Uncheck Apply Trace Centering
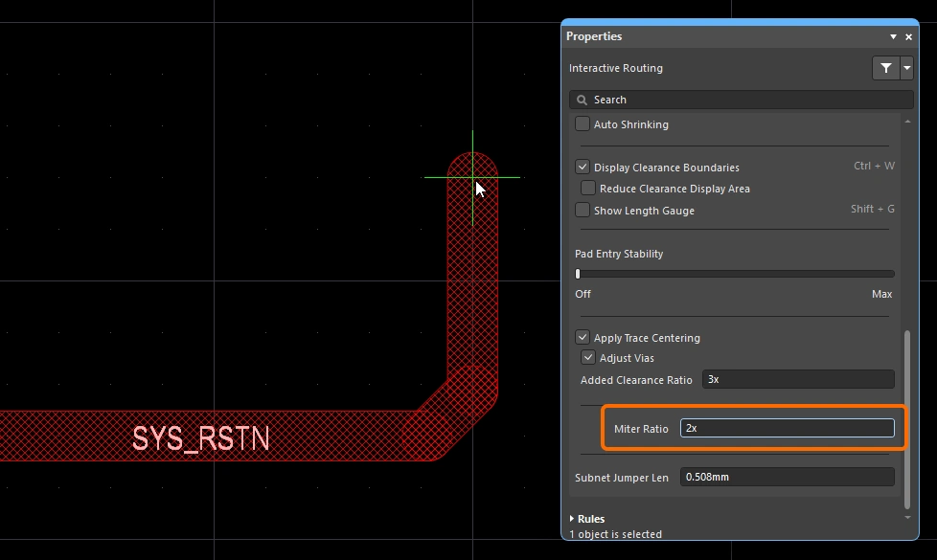Screen dimensions: 937x560 coord(583,337)
